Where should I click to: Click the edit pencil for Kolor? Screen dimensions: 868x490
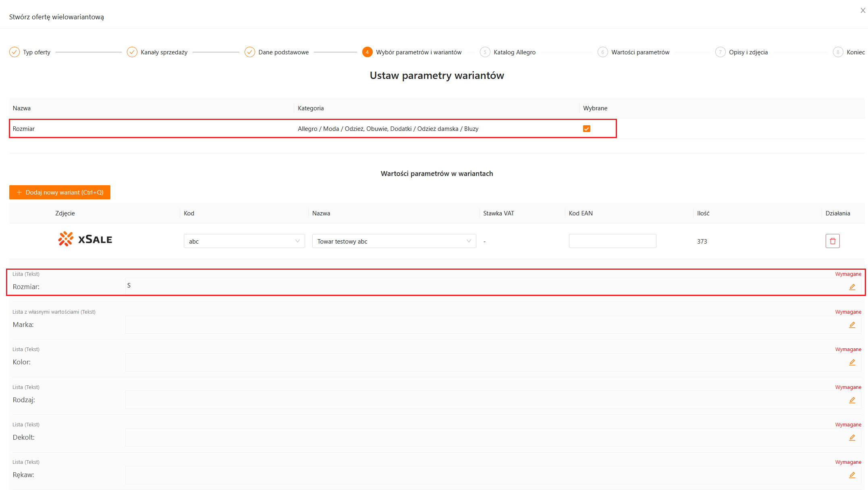click(x=852, y=362)
